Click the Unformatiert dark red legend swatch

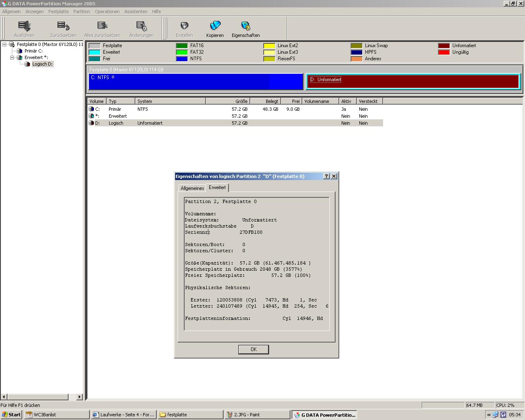click(444, 46)
